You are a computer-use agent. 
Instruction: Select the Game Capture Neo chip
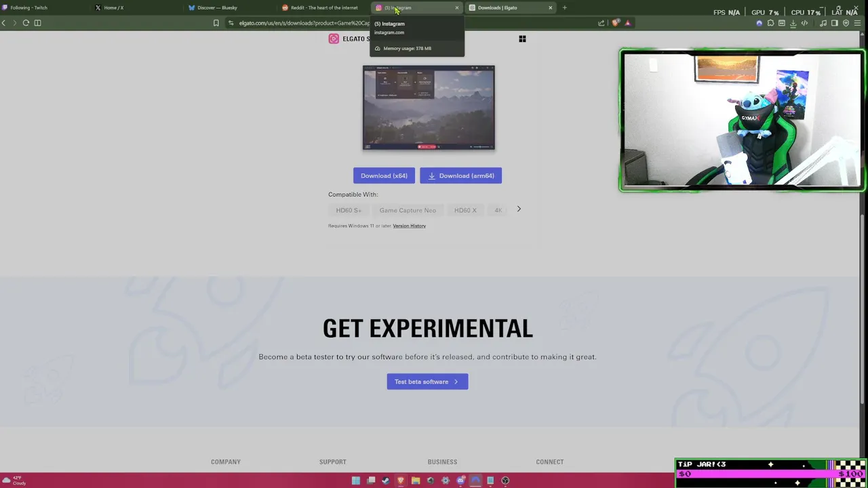[408, 210]
